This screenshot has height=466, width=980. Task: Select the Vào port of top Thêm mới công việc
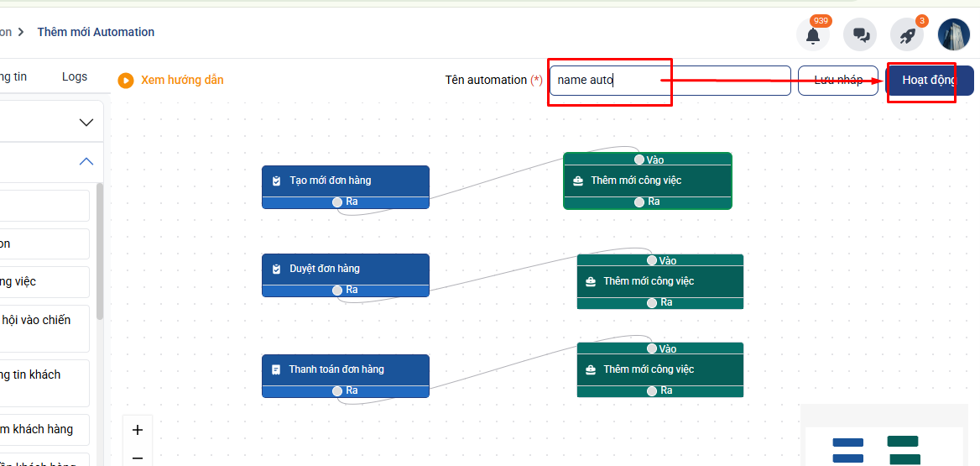[639, 160]
